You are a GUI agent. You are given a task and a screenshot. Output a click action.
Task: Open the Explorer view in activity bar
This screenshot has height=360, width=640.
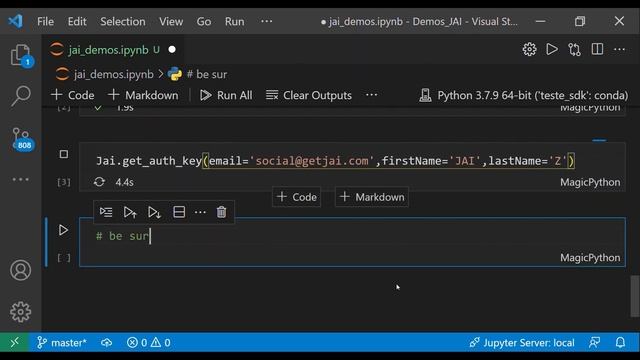pyautogui.click(x=20, y=55)
